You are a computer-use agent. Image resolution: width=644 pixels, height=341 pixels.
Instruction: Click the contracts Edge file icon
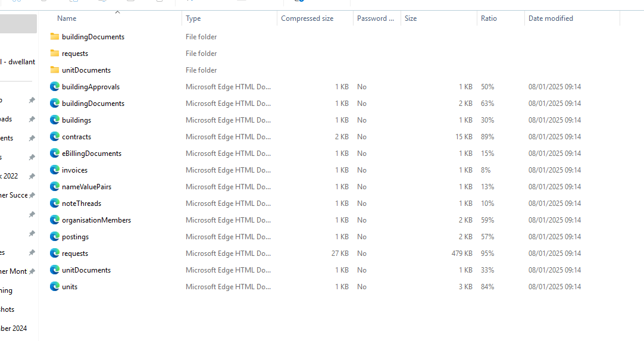tap(55, 137)
